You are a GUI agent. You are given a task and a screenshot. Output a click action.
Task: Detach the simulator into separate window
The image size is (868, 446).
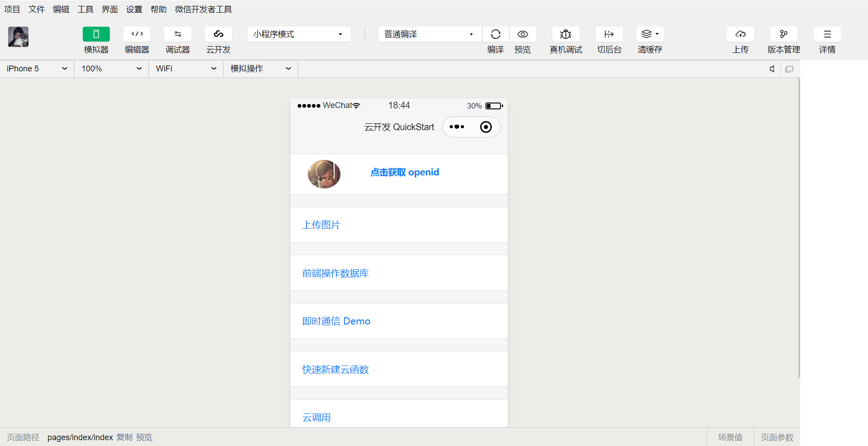(x=789, y=69)
